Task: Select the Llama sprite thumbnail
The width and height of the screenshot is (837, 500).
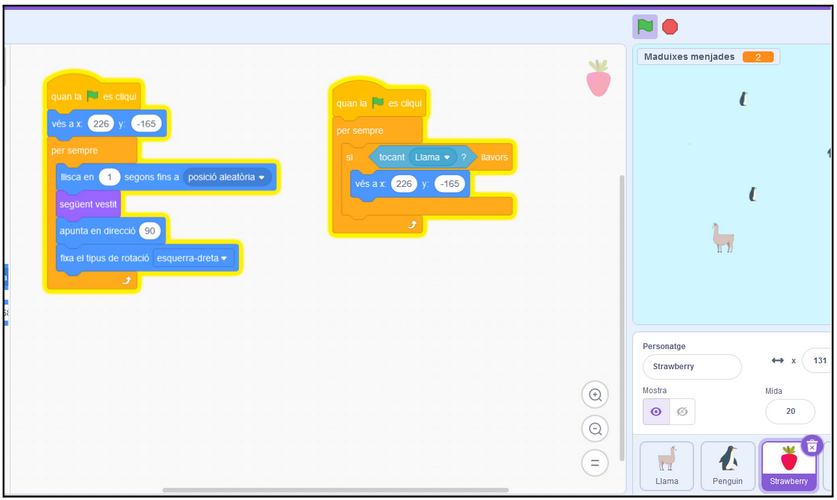Action: coord(666,466)
